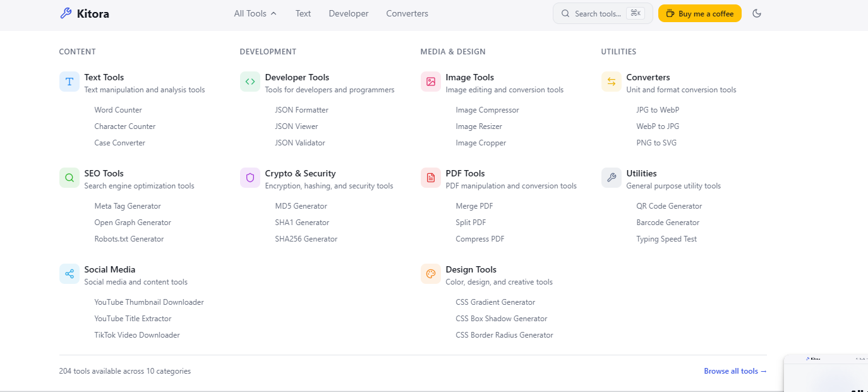Click the SEO Tools magnifier icon
This screenshot has height=392, width=868.
tap(69, 178)
